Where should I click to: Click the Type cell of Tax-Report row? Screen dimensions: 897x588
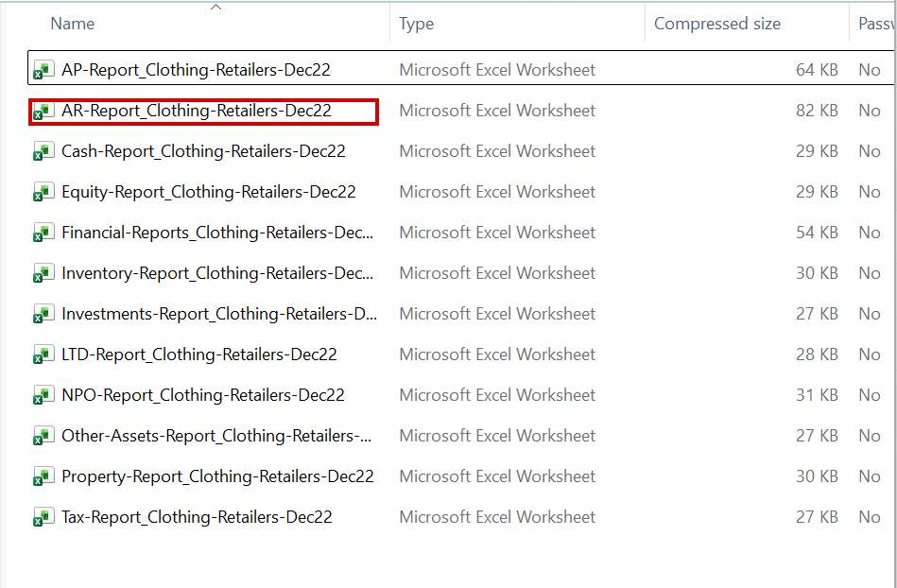(497, 516)
